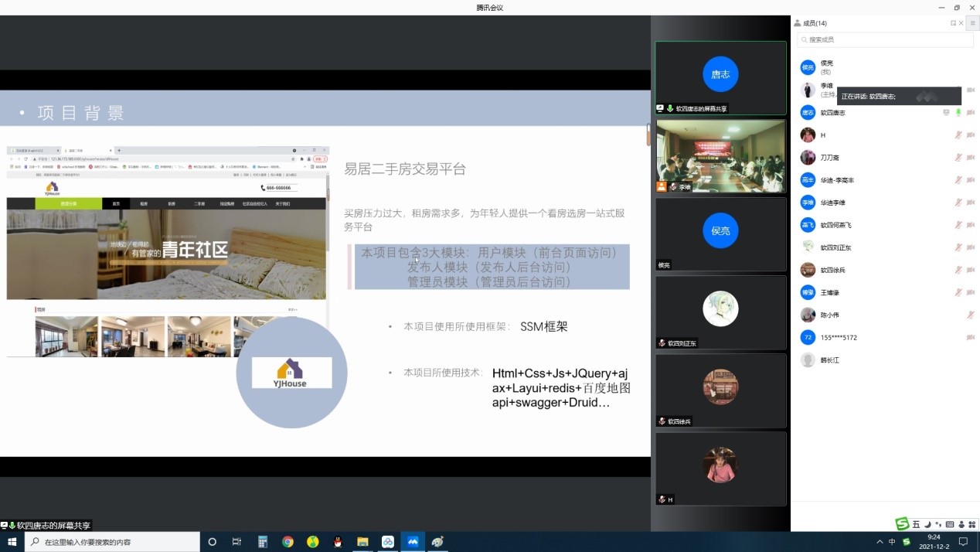Launch Chrome from the taskbar
The height and width of the screenshot is (552, 980).
[288, 542]
